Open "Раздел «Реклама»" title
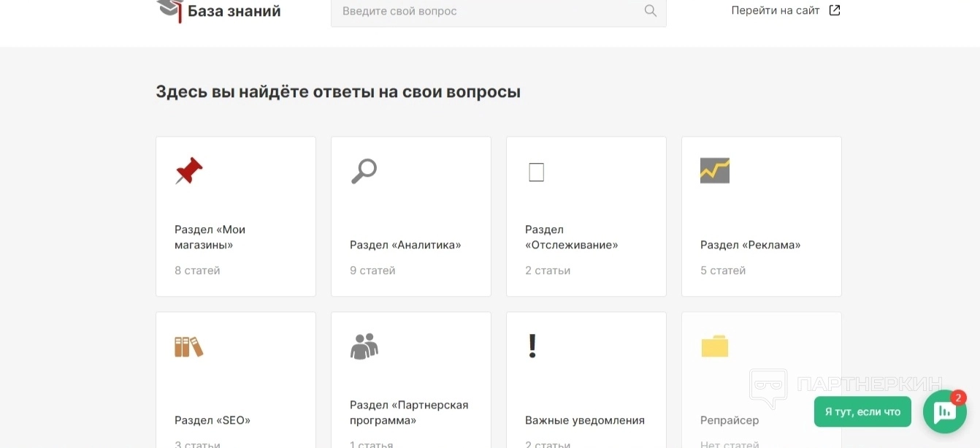 750,245
